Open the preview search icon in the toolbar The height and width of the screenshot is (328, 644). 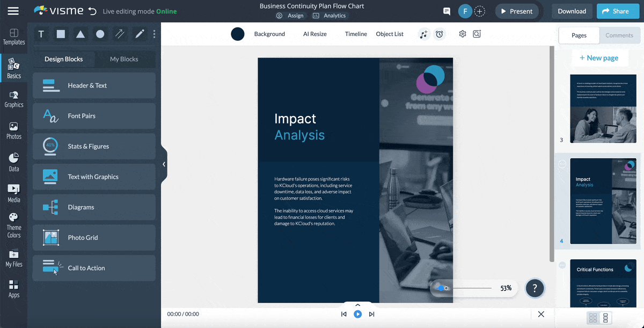tap(477, 33)
